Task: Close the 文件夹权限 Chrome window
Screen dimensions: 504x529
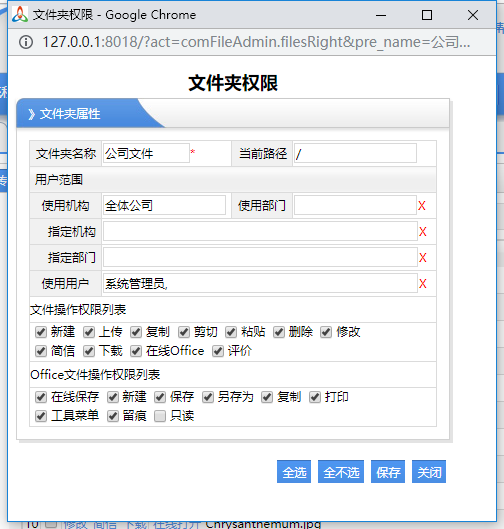Action: [473, 15]
